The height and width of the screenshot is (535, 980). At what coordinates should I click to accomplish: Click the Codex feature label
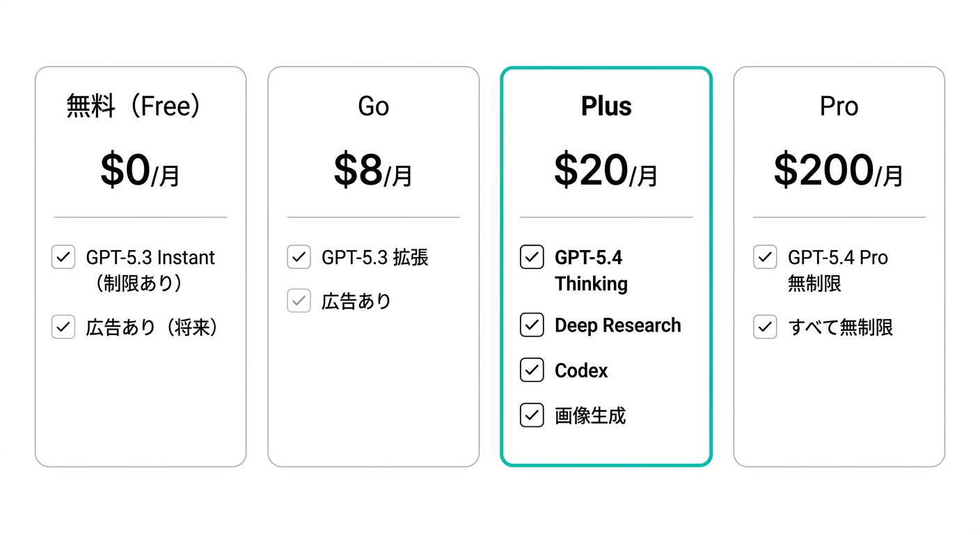pos(581,371)
